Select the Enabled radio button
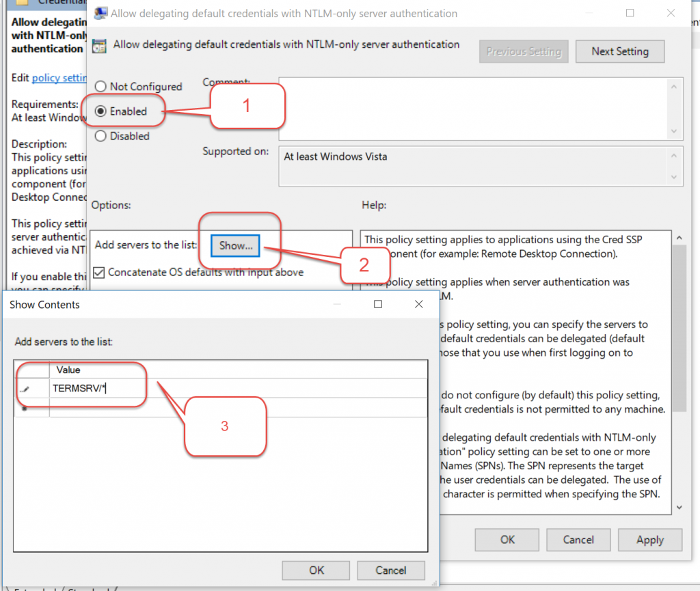700x591 pixels. pos(100,111)
